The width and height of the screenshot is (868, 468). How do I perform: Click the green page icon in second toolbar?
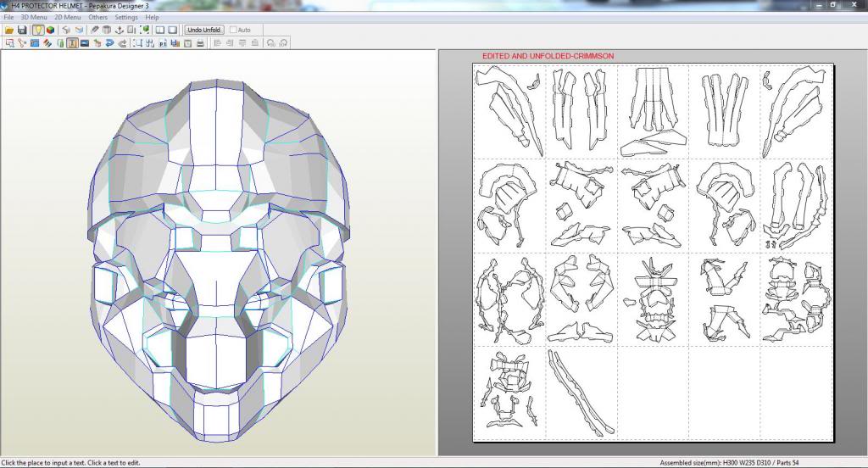pos(60,43)
